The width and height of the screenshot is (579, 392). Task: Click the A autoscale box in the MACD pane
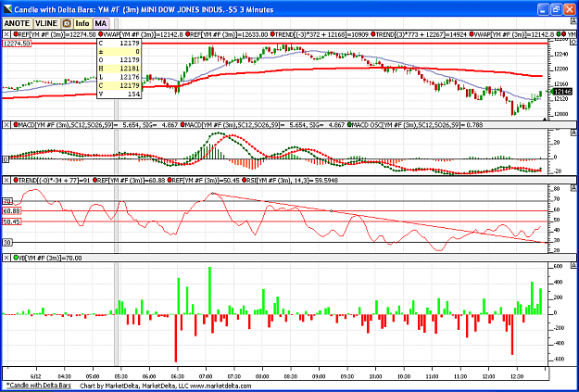pos(573,133)
